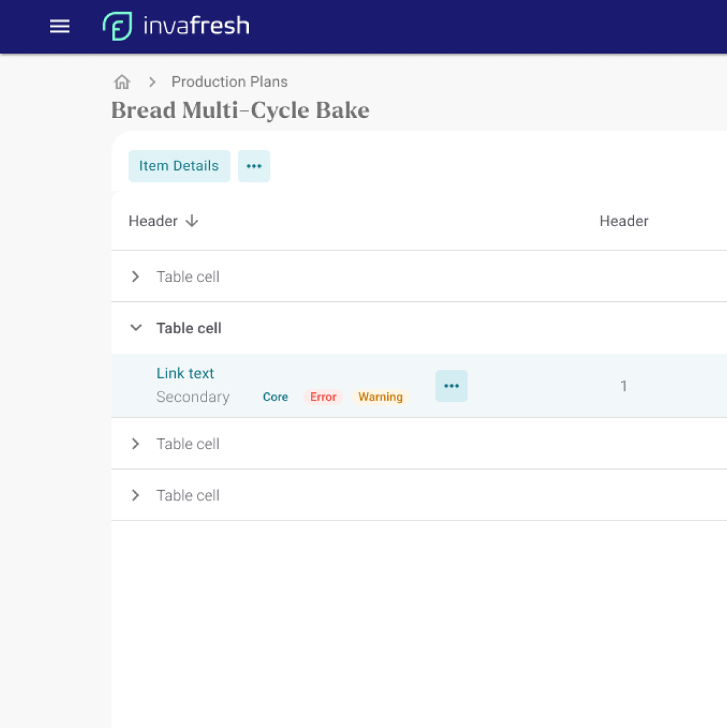The width and height of the screenshot is (727, 728).
Task: Click the second Header column title
Action: (623, 221)
